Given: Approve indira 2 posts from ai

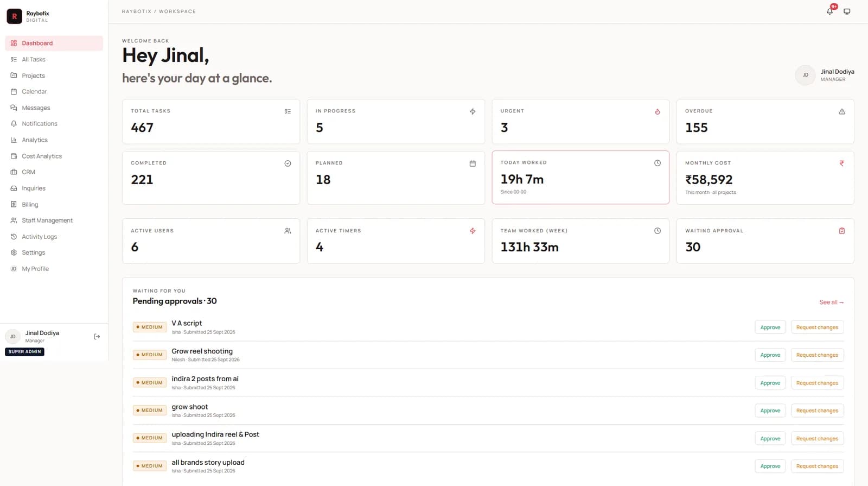Looking at the screenshot, I should point(770,383).
